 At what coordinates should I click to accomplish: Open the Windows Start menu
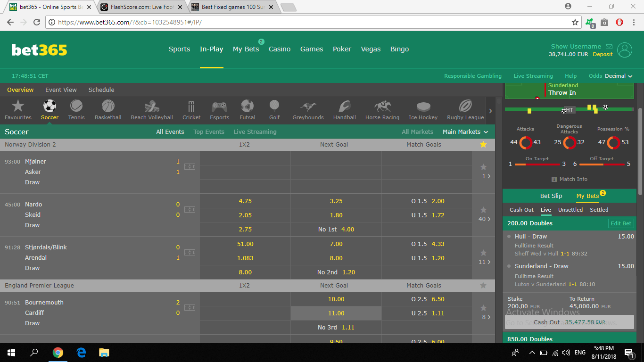[11, 353]
